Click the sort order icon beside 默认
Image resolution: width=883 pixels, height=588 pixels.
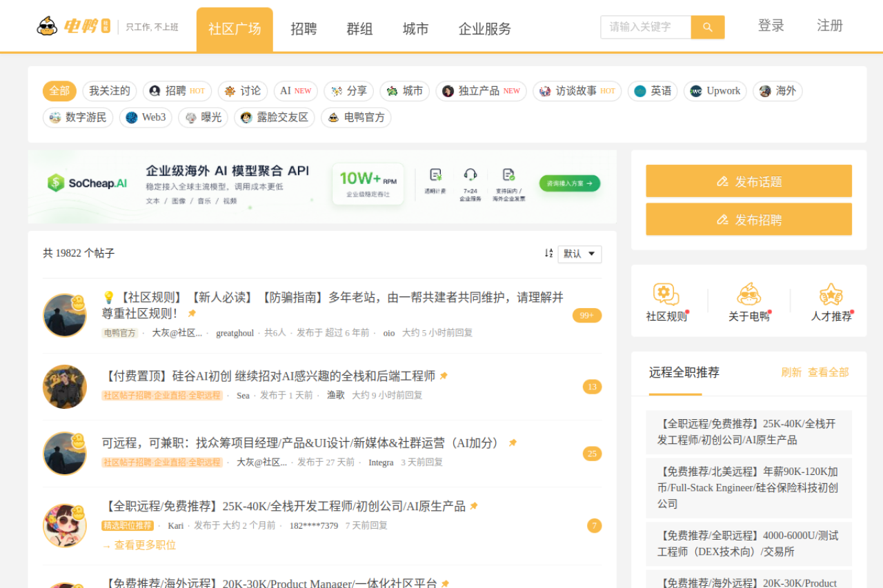(548, 254)
